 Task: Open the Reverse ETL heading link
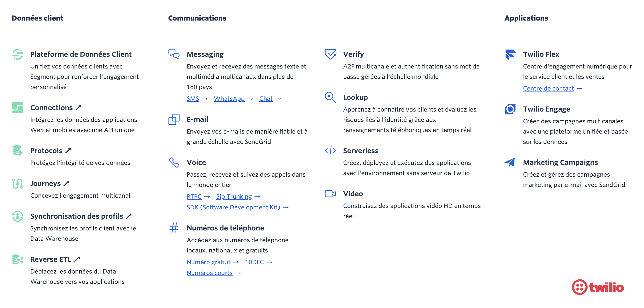[51, 259]
